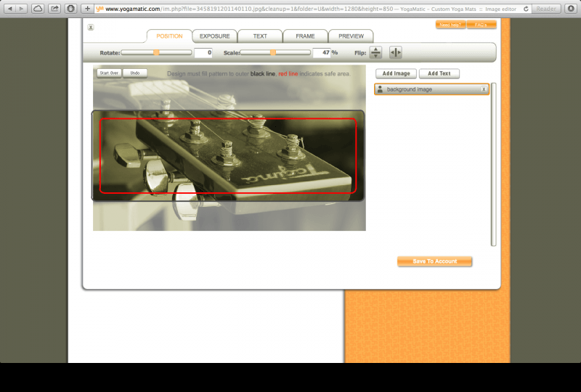Open the TEXT tab
Screen dimensions: 581x392
pos(260,36)
